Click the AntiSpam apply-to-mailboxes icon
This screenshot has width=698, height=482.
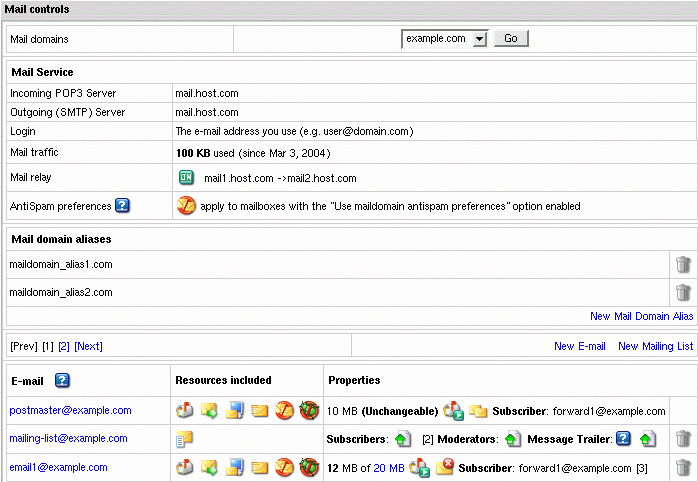pos(186,206)
